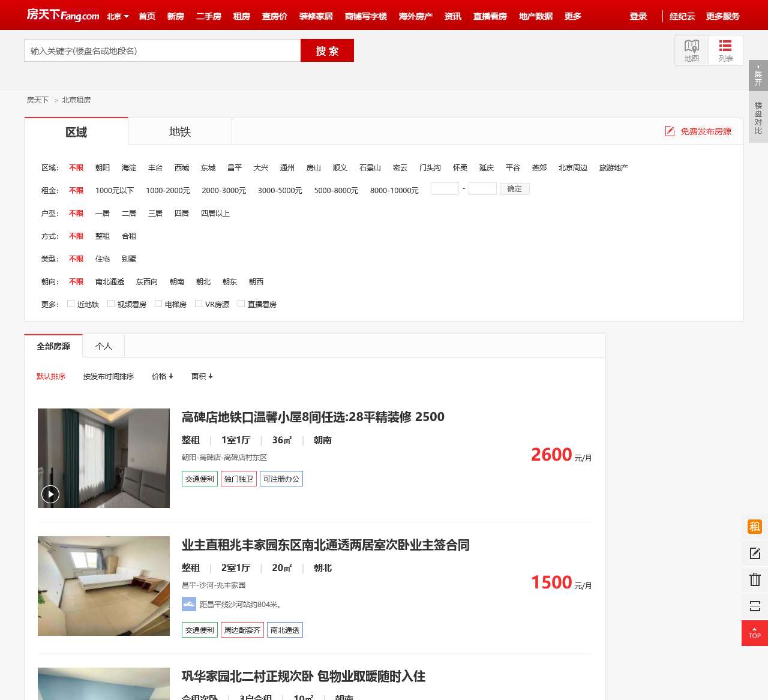768x700 pixels.
Task: Click minimum rent input box
Action: pos(445,189)
